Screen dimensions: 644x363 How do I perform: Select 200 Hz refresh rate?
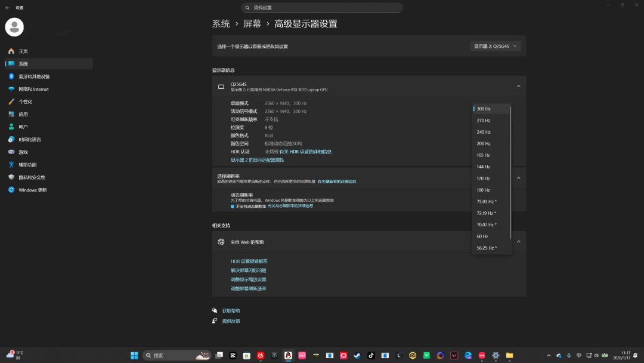point(491,143)
